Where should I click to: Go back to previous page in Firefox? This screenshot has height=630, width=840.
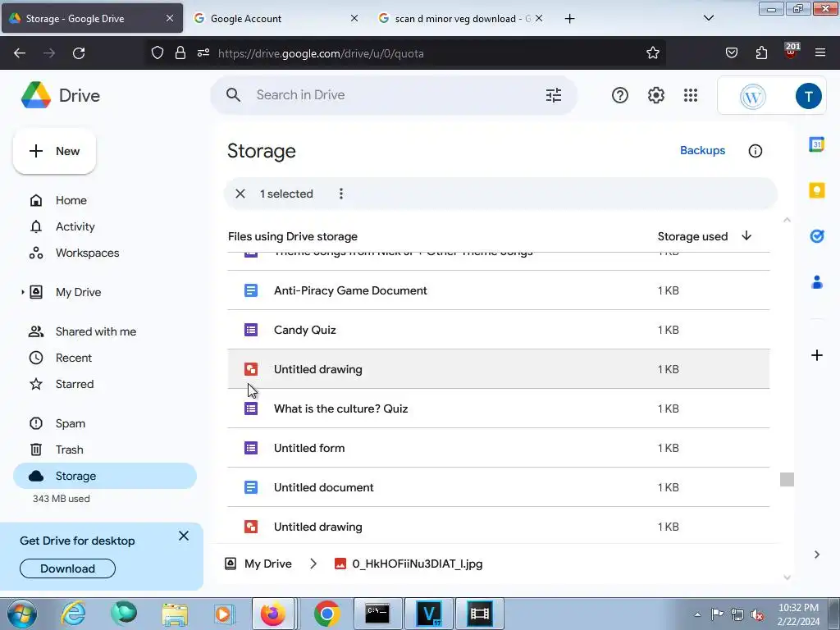click(20, 53)
